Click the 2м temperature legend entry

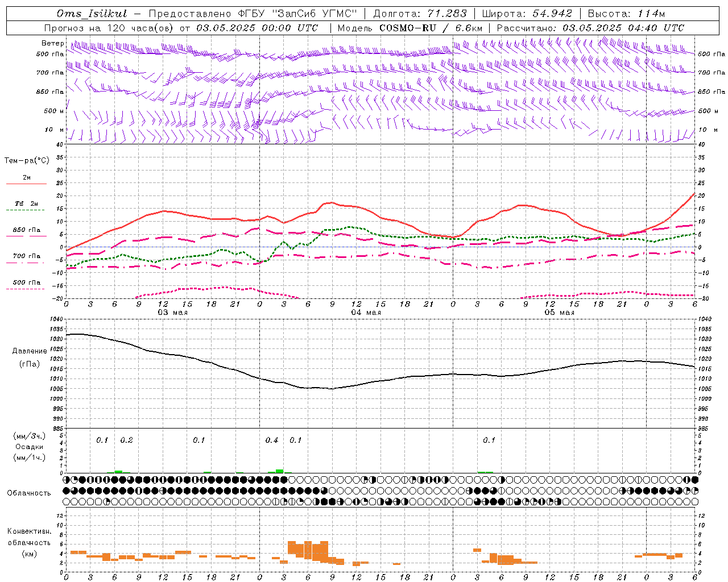(x=27, y=177)
